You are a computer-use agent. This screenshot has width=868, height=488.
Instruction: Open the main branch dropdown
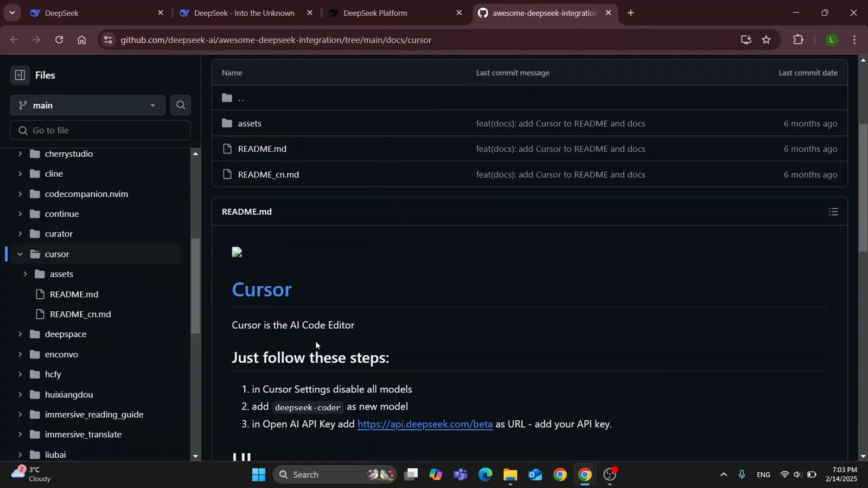(x=87, y=105)
